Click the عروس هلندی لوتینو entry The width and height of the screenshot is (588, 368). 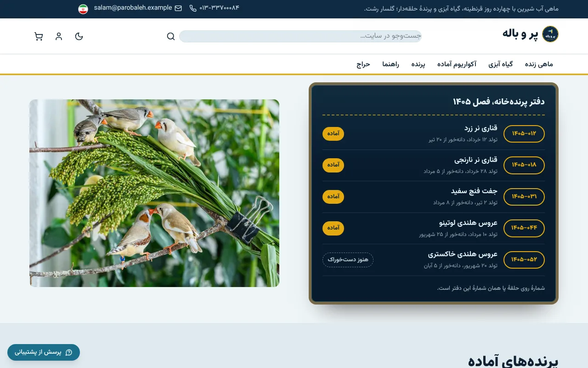469,223
